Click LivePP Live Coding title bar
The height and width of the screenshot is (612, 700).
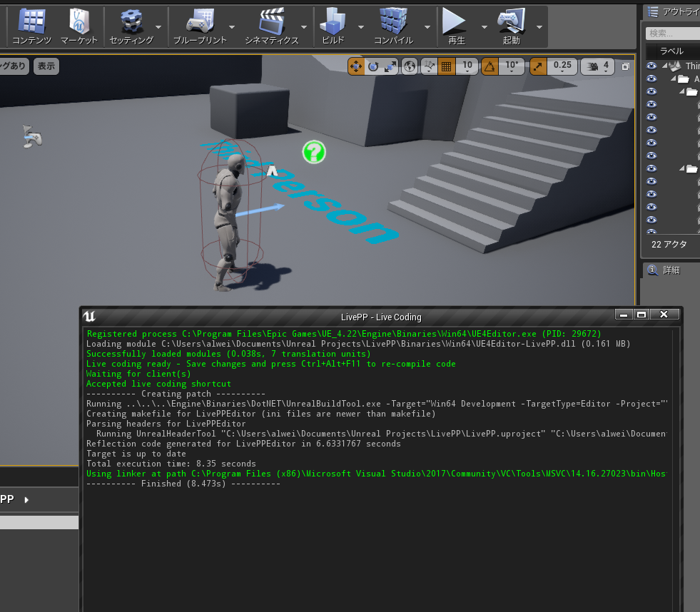point(381,317)
